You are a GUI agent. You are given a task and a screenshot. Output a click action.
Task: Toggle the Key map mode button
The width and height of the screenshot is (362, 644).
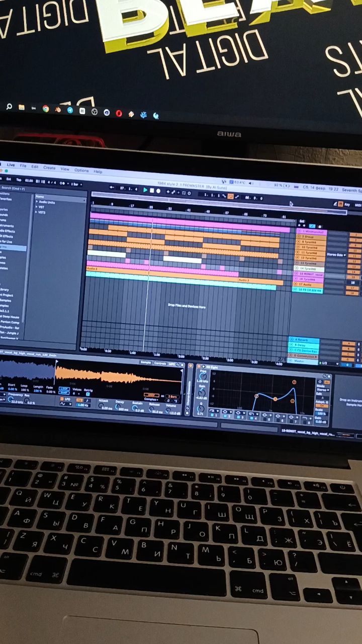pos(346,204)
